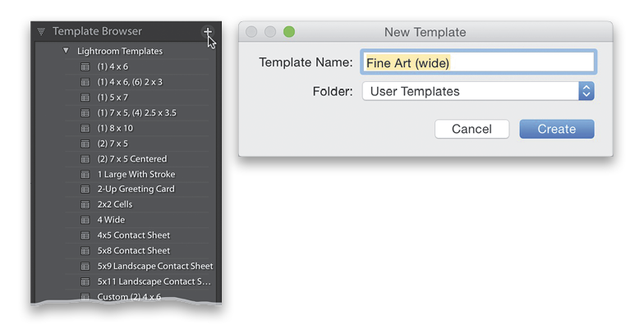The image size is (644, 329).
Task: Pick the (1) 7 x 5, (4) 2.5 x 3.5 template
Action: coord(137,113)
